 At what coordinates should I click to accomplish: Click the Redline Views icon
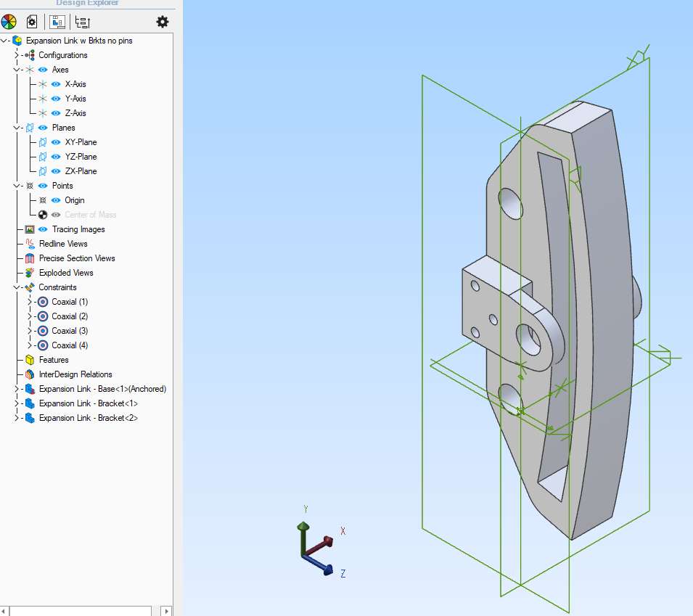tap(30, 244)
